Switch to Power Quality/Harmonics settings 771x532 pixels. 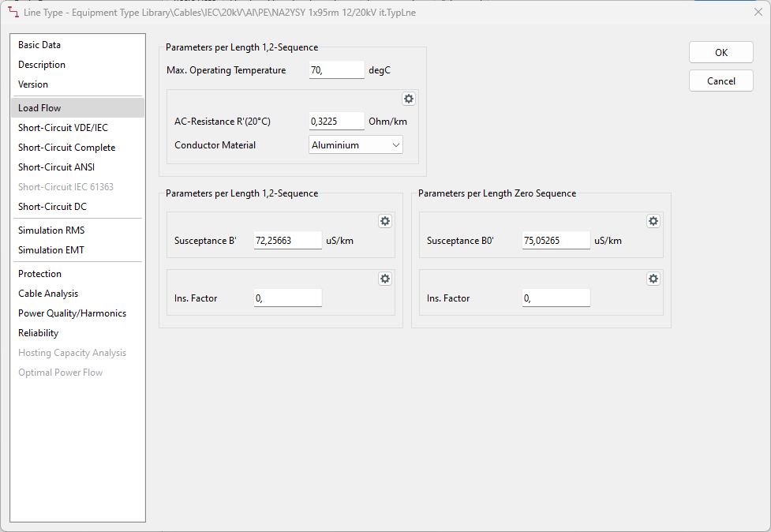tap(72, 313)
